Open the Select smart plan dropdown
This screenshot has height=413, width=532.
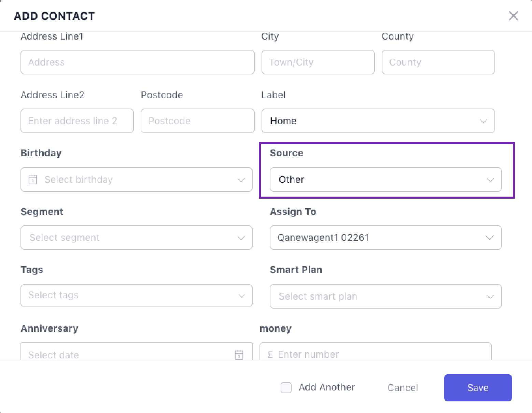pyautogui.click(x=386, y=296)
